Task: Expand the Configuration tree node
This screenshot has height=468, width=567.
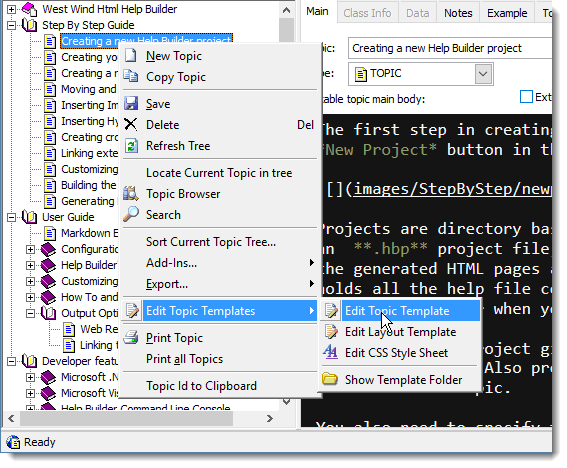Action: (30, 249)
